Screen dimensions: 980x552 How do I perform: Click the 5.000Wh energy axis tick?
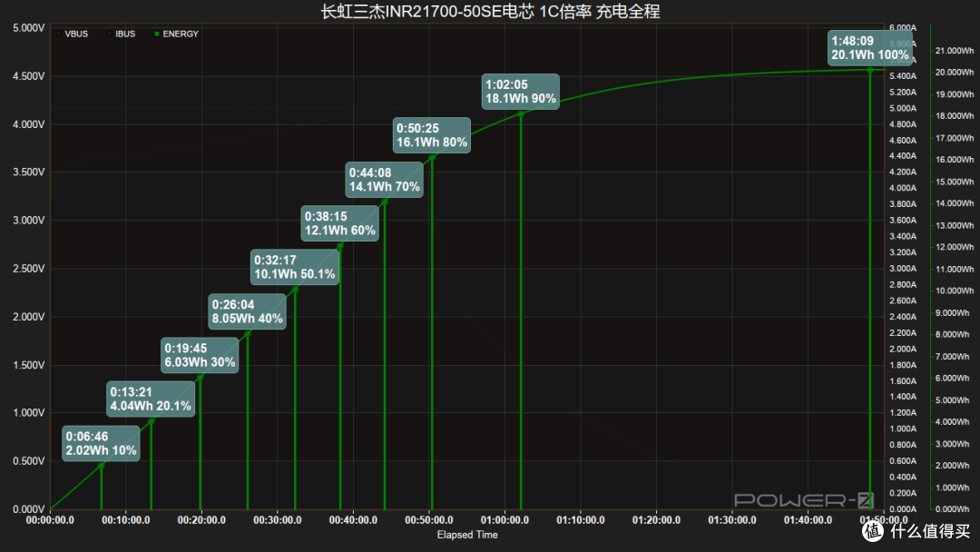click(955, 400)
